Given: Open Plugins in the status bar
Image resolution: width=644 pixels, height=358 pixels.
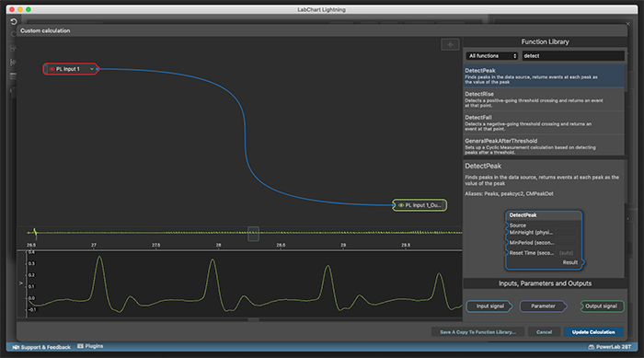Looking at the screenshot, I should pos(90,346).
